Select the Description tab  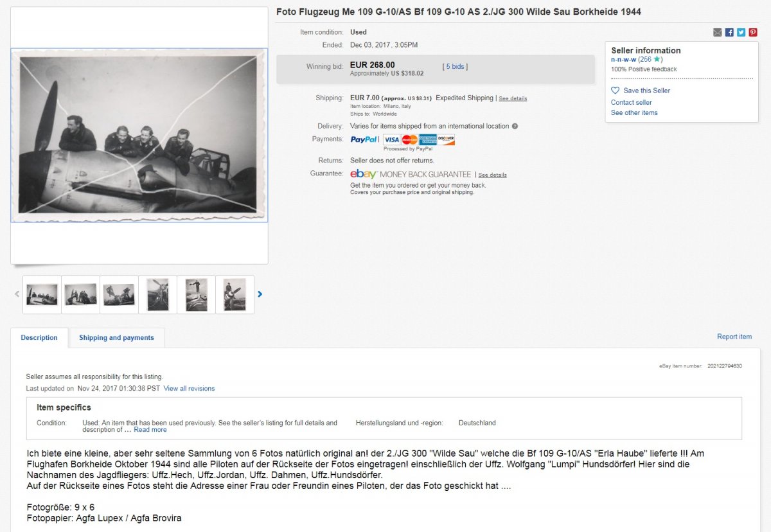39,338
